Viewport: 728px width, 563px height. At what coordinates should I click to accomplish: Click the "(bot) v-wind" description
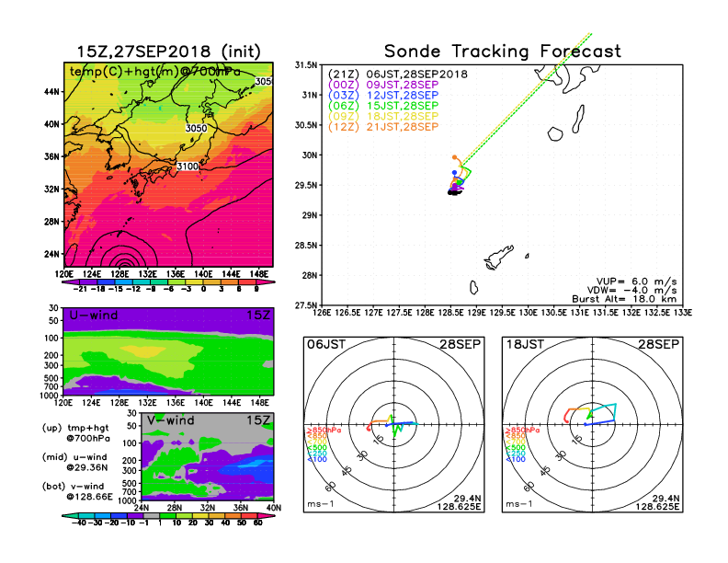pyautogui.click(x=73, y=487)
